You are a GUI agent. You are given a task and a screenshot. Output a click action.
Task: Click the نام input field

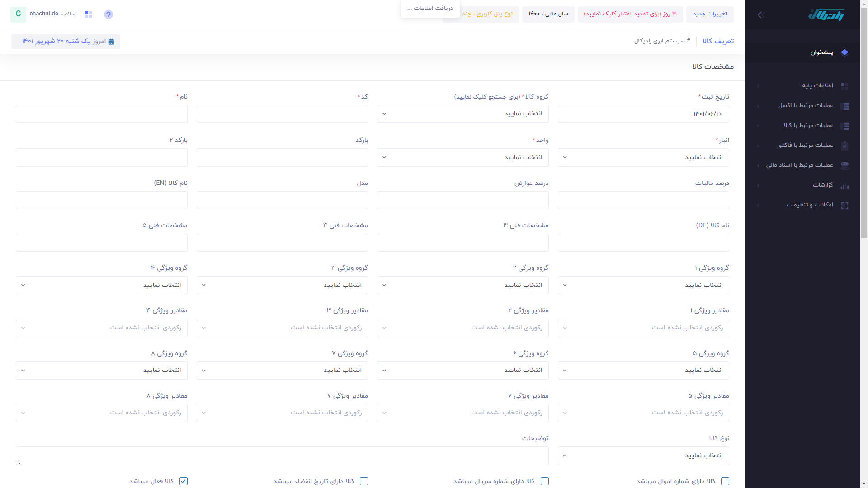pyautogui.click(x=102, y=114)
